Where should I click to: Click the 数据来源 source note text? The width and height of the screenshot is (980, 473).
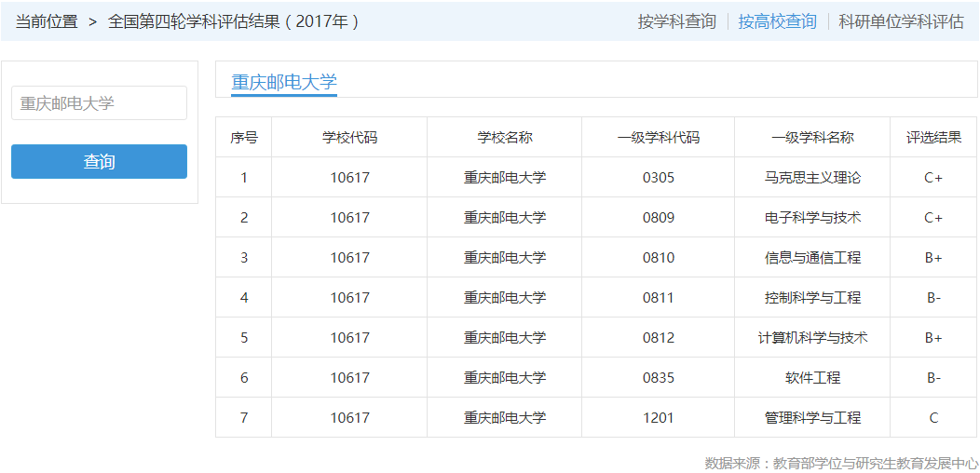841,463
